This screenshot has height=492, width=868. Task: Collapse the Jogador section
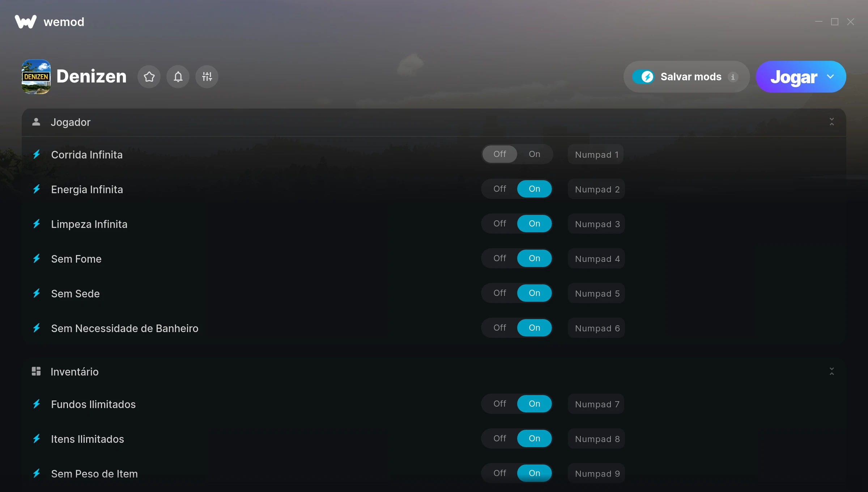click(832, 122)
